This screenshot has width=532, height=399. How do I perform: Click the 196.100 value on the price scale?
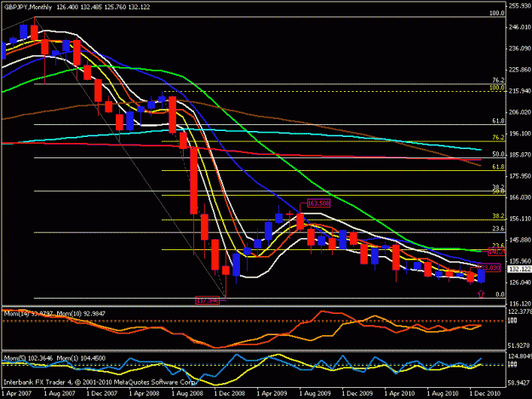point(519,134)
